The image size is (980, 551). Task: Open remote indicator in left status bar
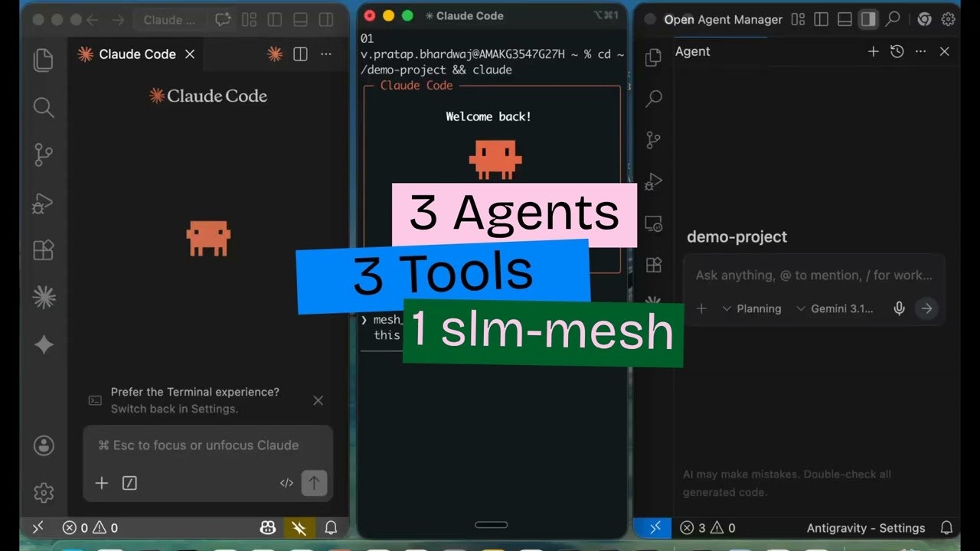(x=38, y=527)
